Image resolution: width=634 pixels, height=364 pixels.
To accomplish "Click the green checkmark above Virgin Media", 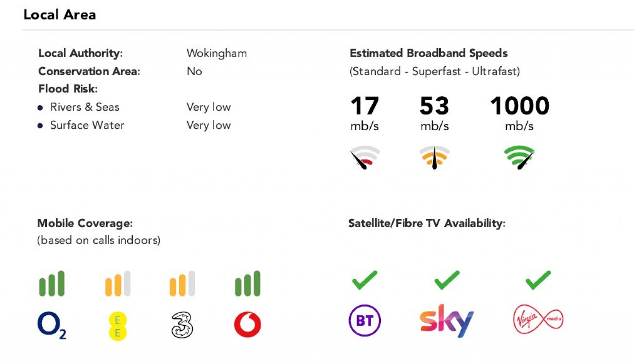I will (538, 280).
